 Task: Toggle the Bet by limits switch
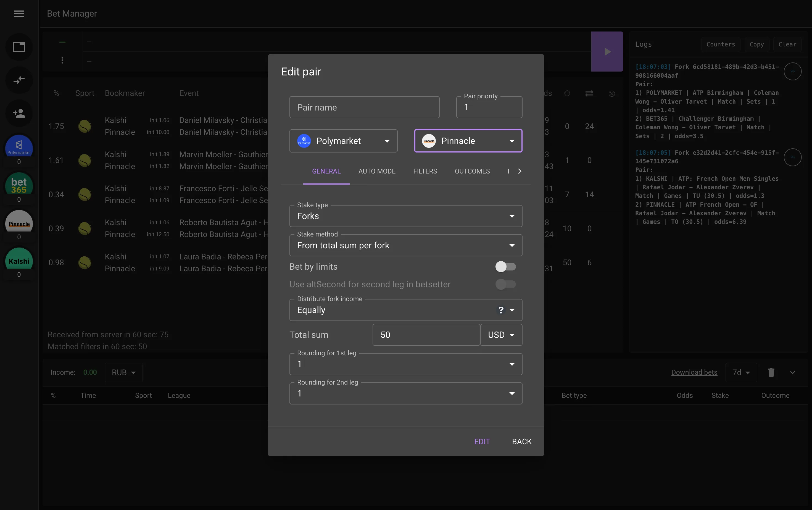pos(505,267)
